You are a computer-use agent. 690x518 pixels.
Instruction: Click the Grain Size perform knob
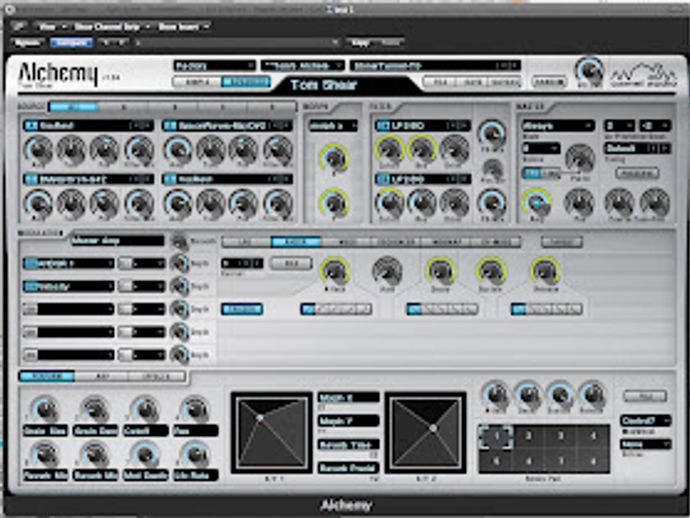(45, 410)
